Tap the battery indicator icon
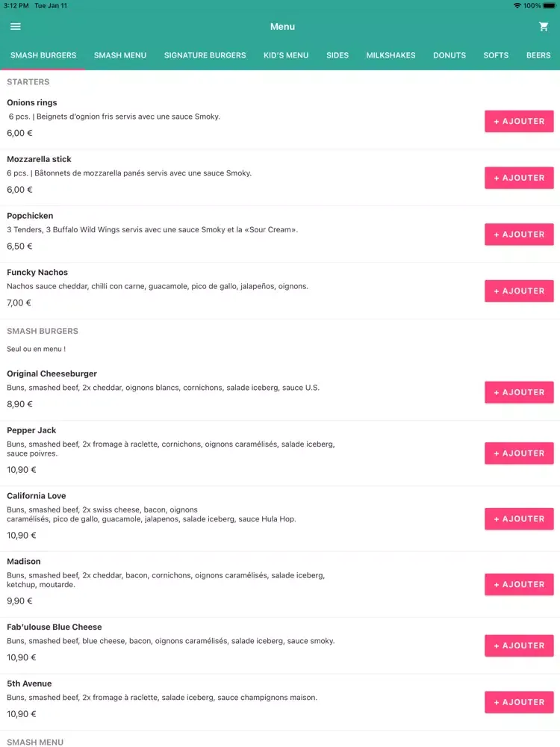Screen dimensions: 560x747 [x=549, y=6]
